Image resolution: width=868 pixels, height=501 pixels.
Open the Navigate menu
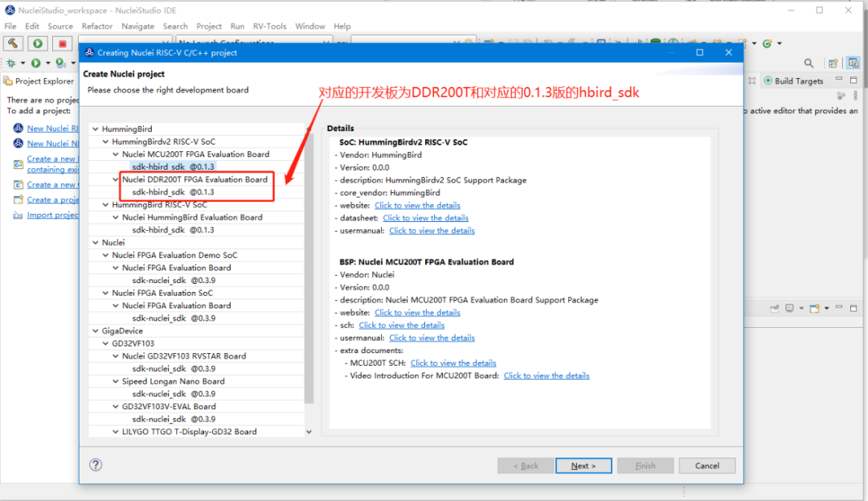138,26
